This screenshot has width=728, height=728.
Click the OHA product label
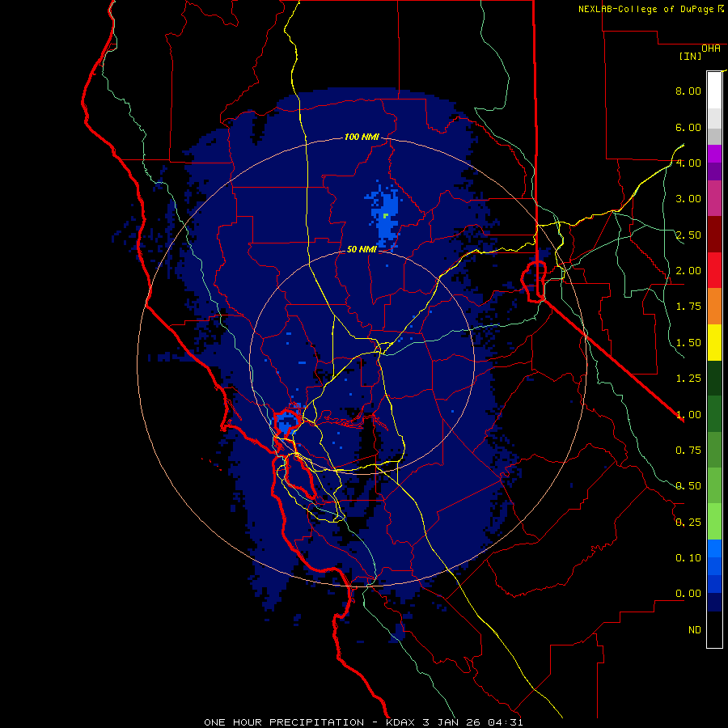711,49
